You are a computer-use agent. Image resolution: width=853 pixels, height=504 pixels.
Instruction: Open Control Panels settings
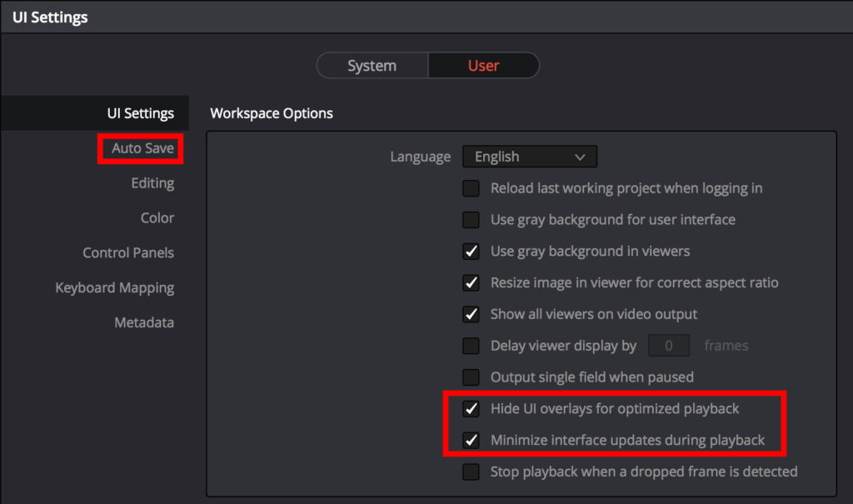point(128,252)
